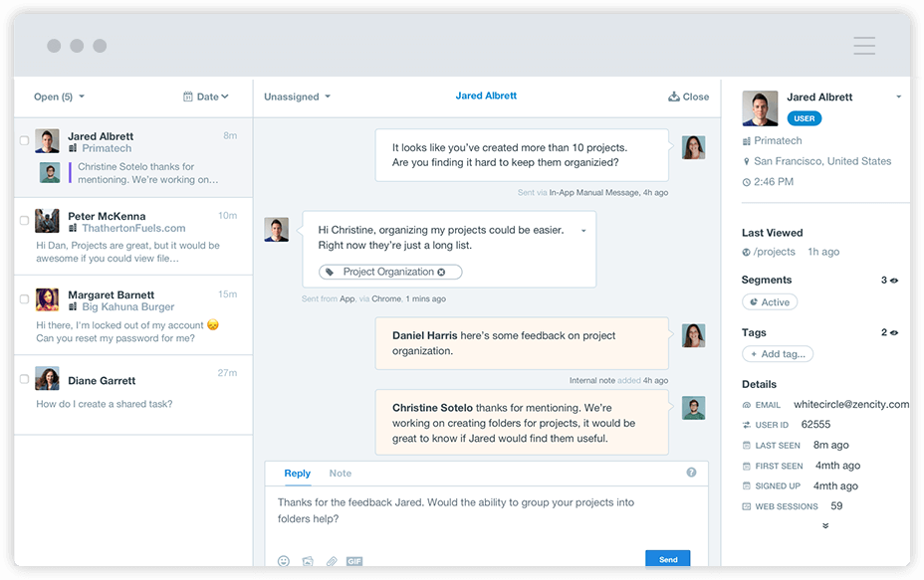
Task: Select the Reply tab
Action: [x=297, y=474]
